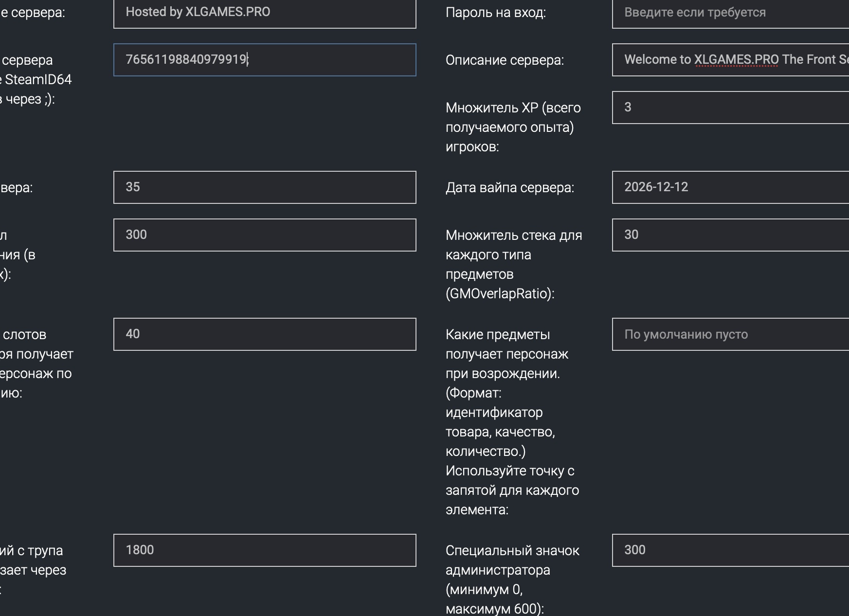Image resolution: width=849 pixels, height=616 pixels.
Task: Click the 'Множитель стека' GMOverlapRatio label
Action: 514,264
